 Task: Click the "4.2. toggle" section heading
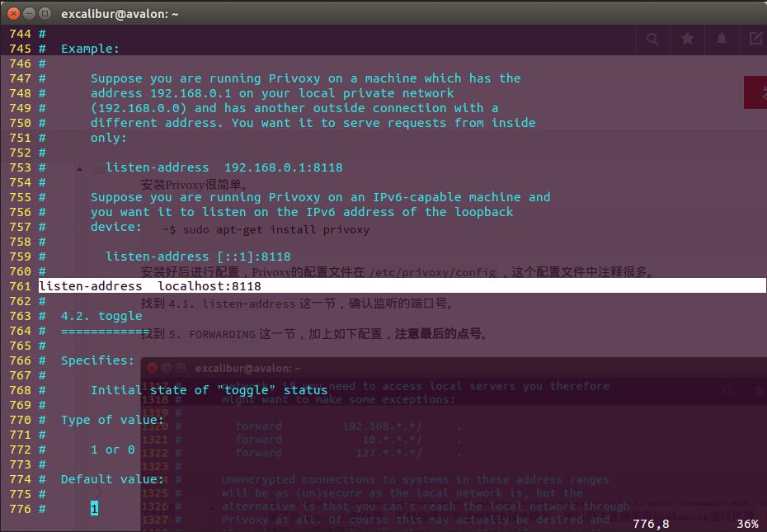[101, 316]
